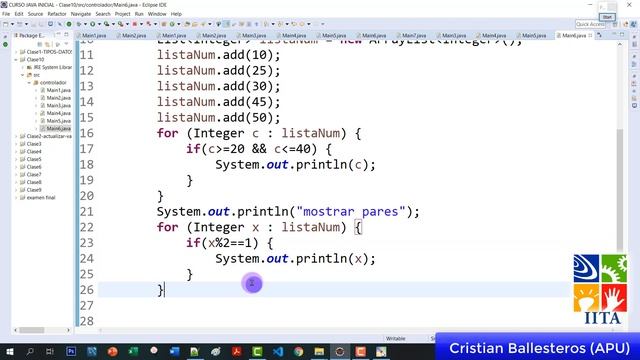Select the active Main6.java editor tab

click(574, 36)
